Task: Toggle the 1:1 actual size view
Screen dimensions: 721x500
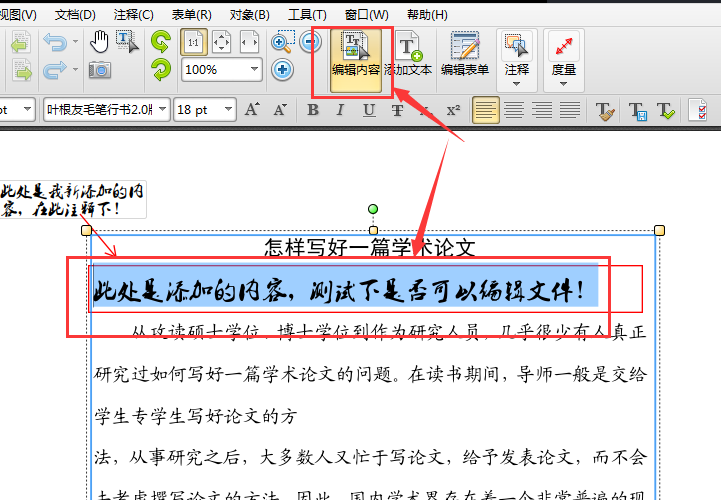Action: pos(194,42)
